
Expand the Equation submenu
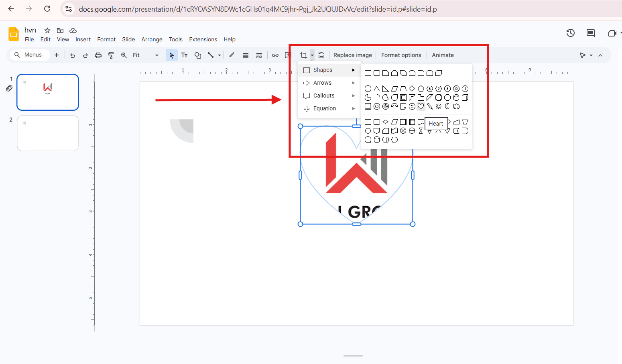[329, 108]
